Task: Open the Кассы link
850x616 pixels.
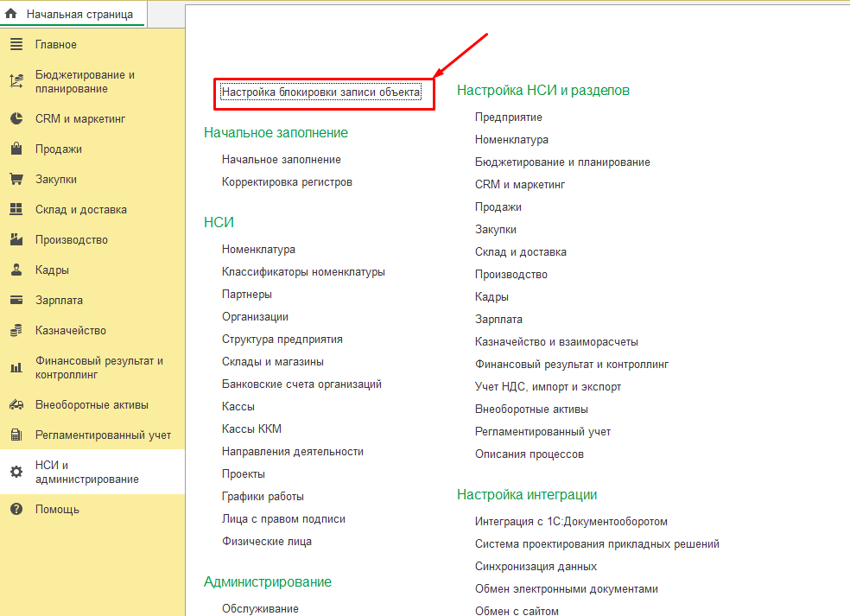Action: point(238,407)
